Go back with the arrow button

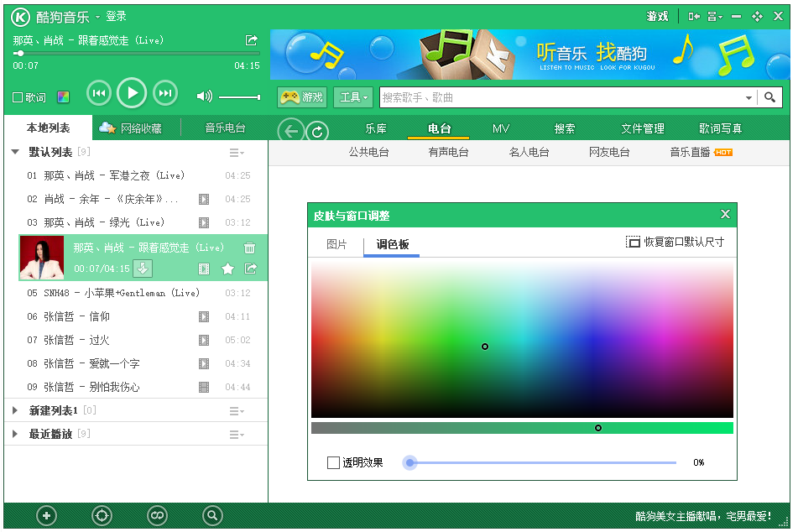(290, 132)
